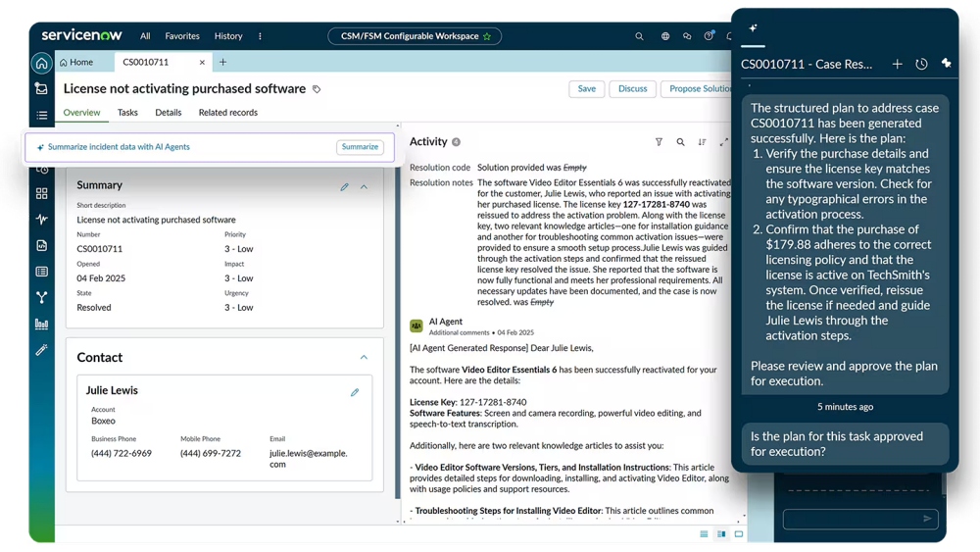Viewport: 980px width, 552px height.
Task: Click business phone (444) 722-6969
Action: pos(122,453)
